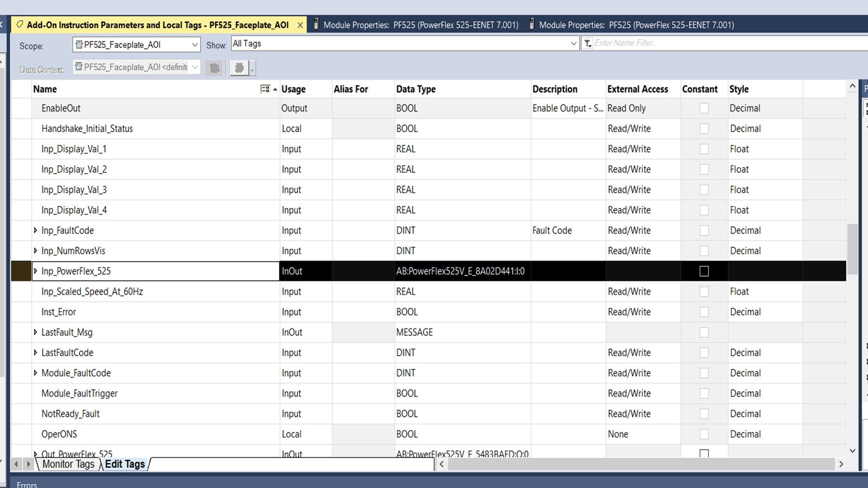Click External Access None for OperONS
This screenshot has width=868, height=488.
[x=643, y=434]
